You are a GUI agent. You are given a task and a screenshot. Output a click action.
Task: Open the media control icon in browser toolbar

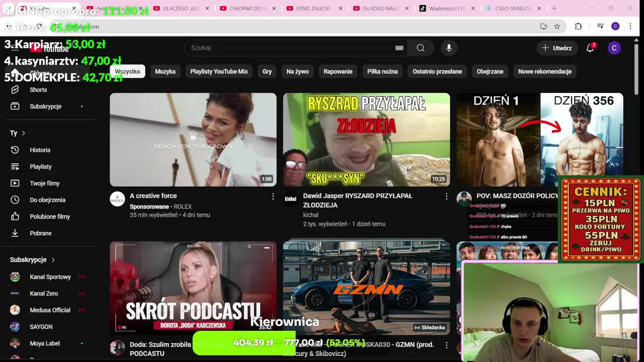pyautogui.click(x=600, y=26)
